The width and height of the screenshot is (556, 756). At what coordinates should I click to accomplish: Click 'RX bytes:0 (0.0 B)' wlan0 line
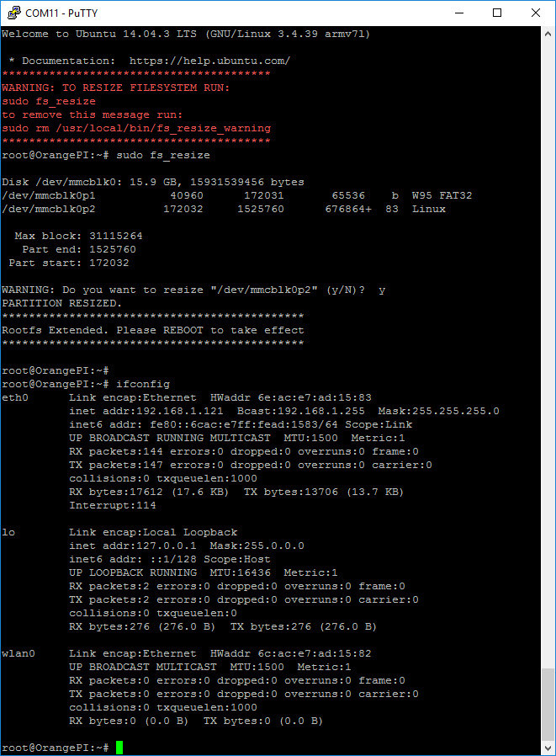point(129,721)
